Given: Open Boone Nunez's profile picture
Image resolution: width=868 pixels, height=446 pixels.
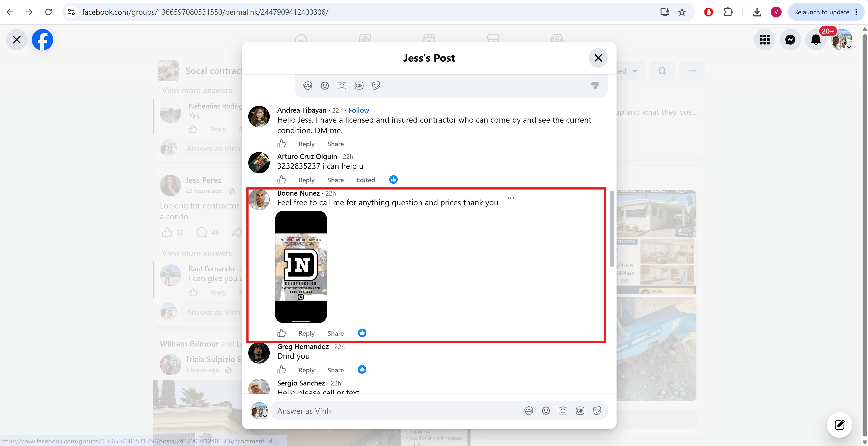Looking at the screenshot, I should point(259,200).
